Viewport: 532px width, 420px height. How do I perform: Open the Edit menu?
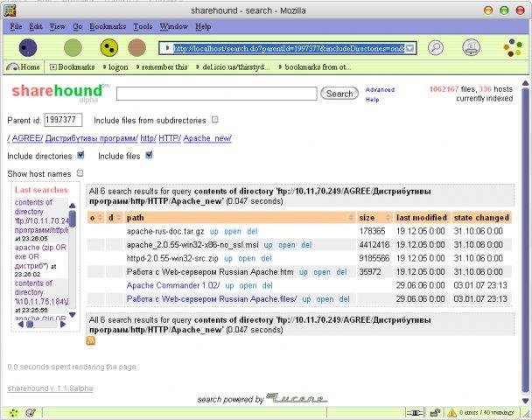[x=36, y=26]
